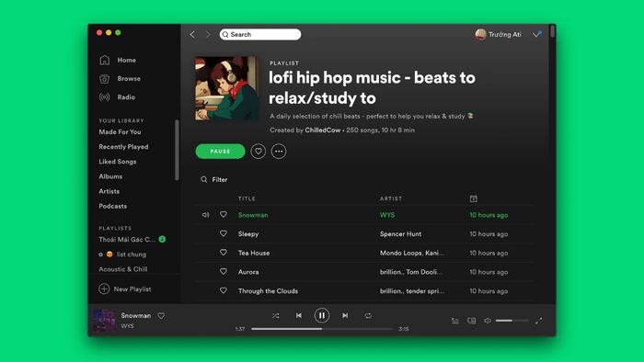
Task: Open Home in the sidebar
Action: pos(127,60)
